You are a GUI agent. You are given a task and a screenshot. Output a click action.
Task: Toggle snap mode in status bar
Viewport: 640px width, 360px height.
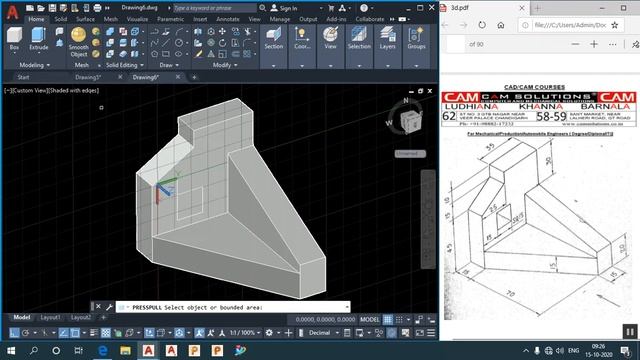(399, 320)
